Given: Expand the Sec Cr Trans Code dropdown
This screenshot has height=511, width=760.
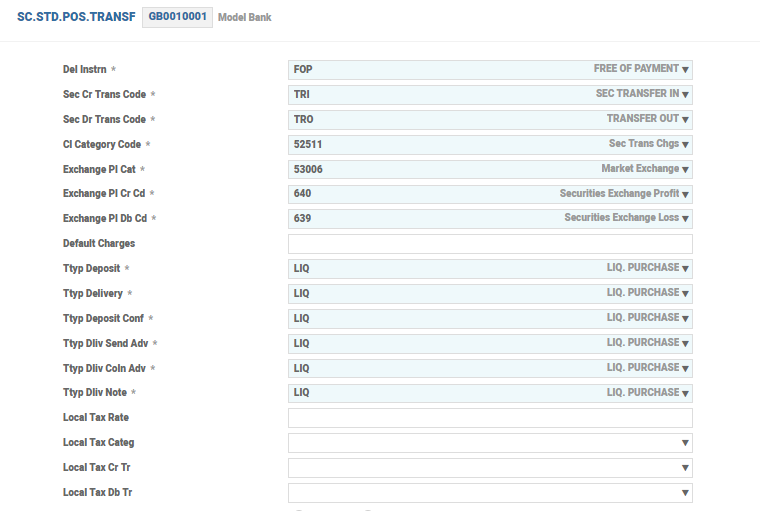Looking at the screenshot, I should pos(686,95).
